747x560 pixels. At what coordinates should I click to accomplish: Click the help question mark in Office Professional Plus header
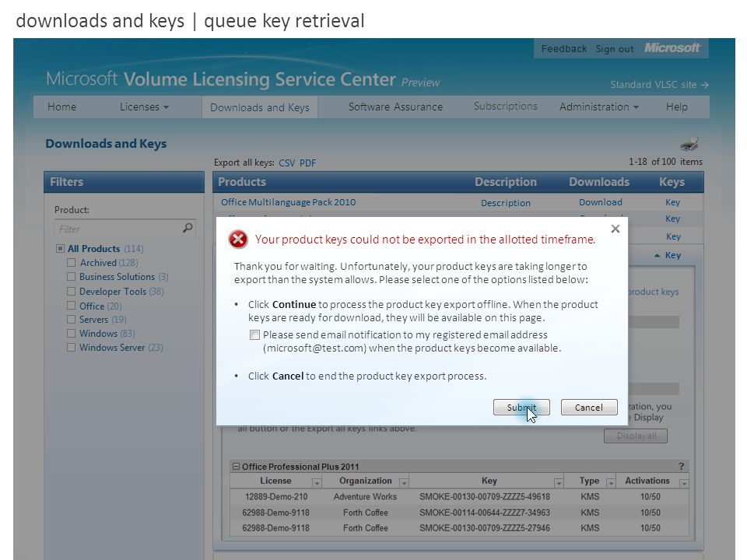[x=682, y=466]
